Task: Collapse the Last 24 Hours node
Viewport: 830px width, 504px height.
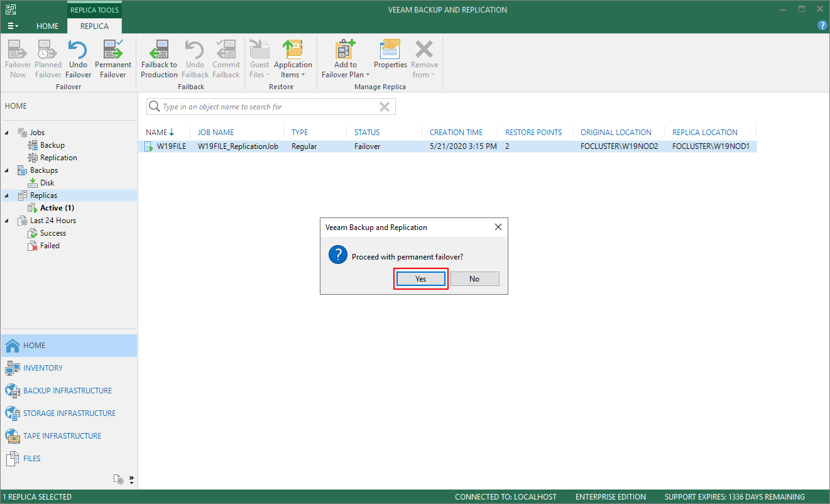Action: [7, 221]
